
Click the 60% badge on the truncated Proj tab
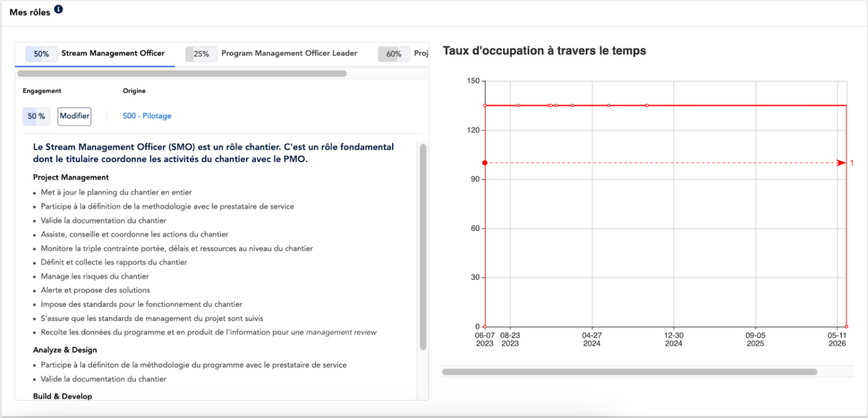pyautogui.click(x=394, y=53)
